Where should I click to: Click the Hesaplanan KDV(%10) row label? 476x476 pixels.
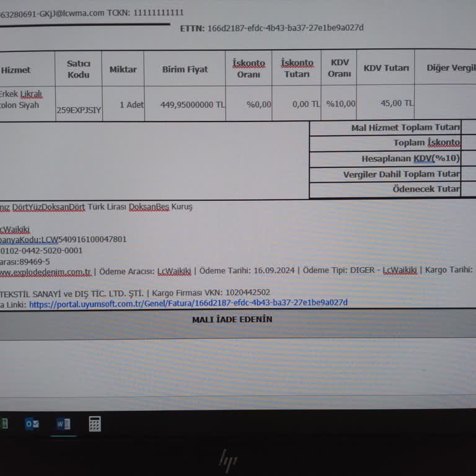(x=411, y=159)
